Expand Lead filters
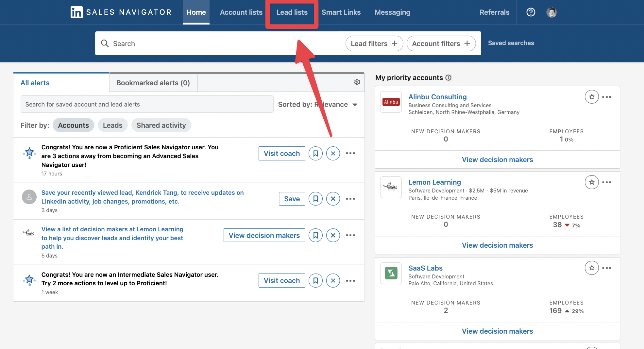Image resolution: width=644 pixels, height=349 pixels. point(374,43)
